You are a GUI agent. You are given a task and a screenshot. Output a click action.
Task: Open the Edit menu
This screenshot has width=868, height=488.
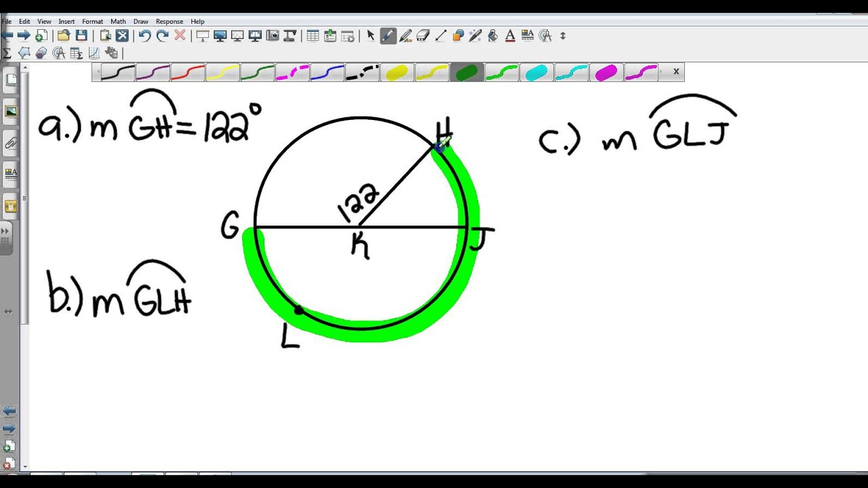click(x=24, y=22)
